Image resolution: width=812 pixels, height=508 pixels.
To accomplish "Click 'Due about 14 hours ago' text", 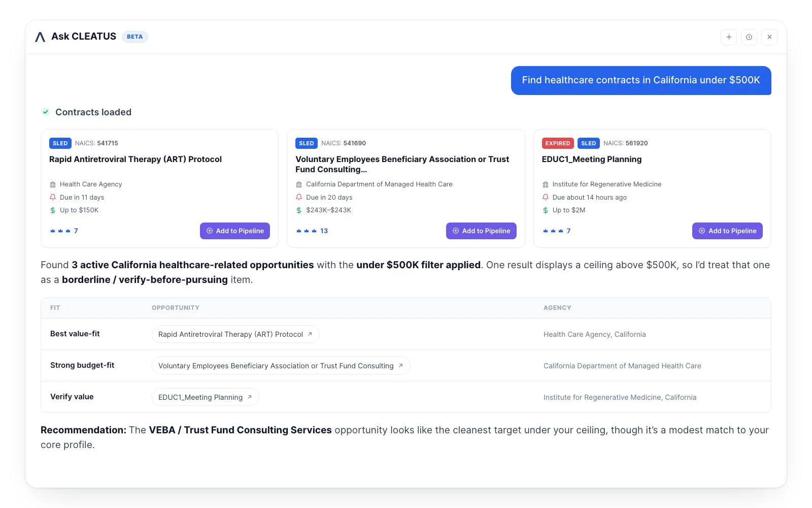I will coord(590,197).
